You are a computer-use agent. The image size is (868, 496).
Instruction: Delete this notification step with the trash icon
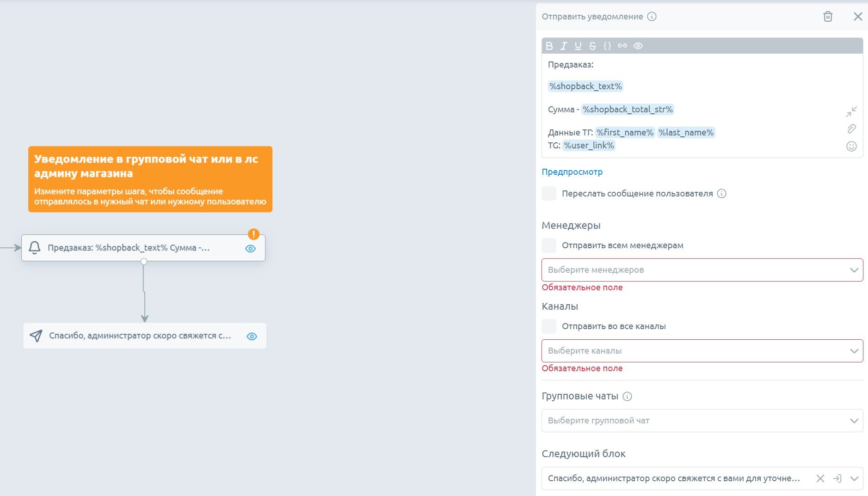coord(828,17)
